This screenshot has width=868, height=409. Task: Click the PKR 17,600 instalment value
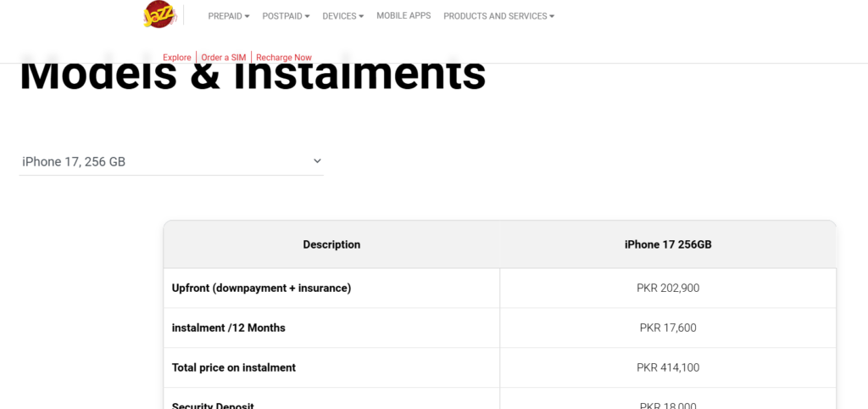668,328
